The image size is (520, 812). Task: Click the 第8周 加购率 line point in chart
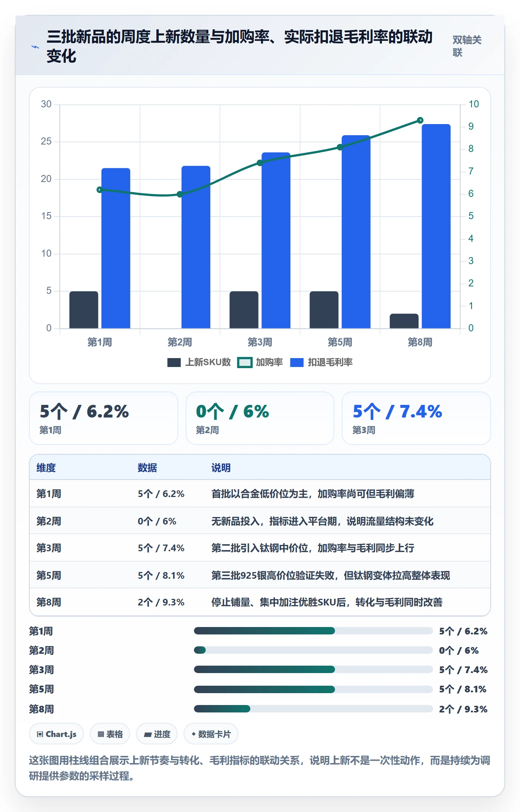point(420,120)
